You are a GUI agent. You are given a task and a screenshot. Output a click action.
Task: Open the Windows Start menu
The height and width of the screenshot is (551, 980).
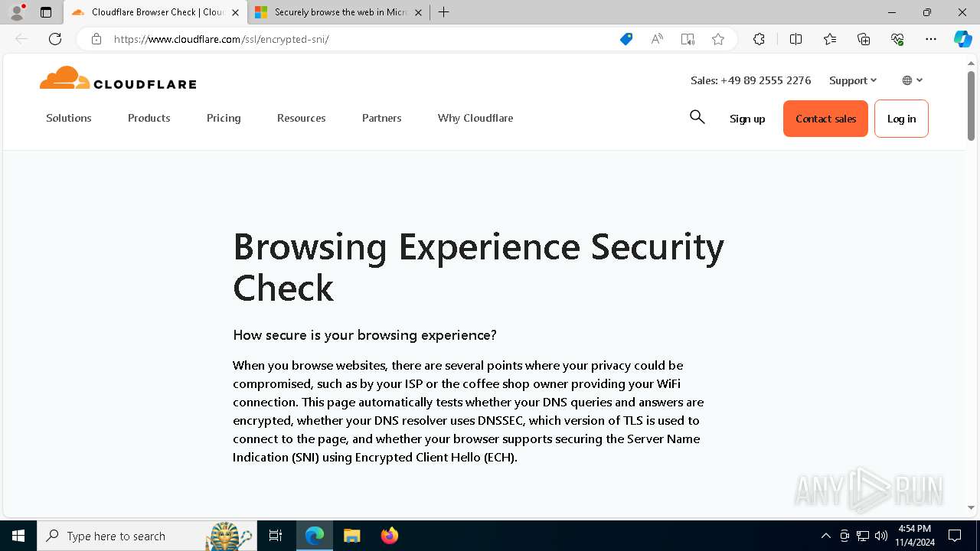[18, 536]
